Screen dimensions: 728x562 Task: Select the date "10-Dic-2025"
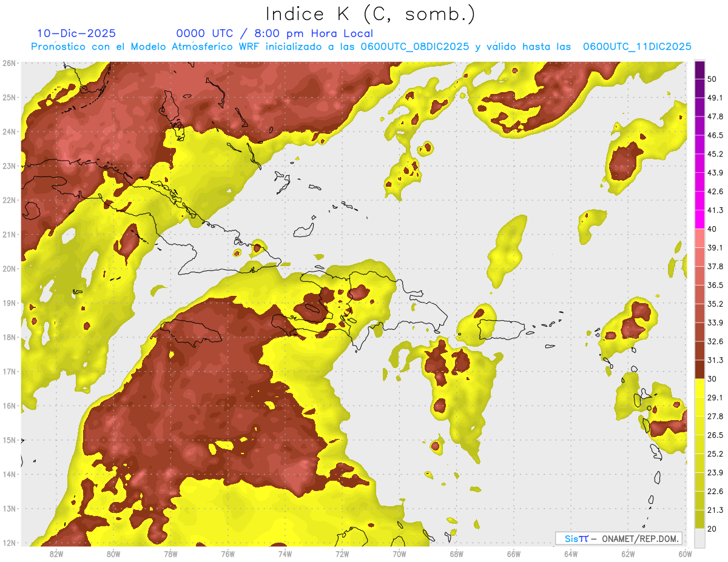[76, 33]
